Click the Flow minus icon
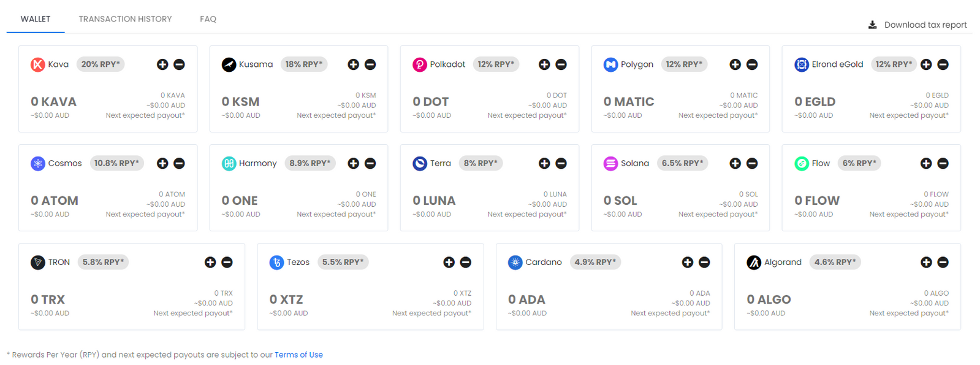This screenshot has width=980, height=365. [x=943, y=163]
